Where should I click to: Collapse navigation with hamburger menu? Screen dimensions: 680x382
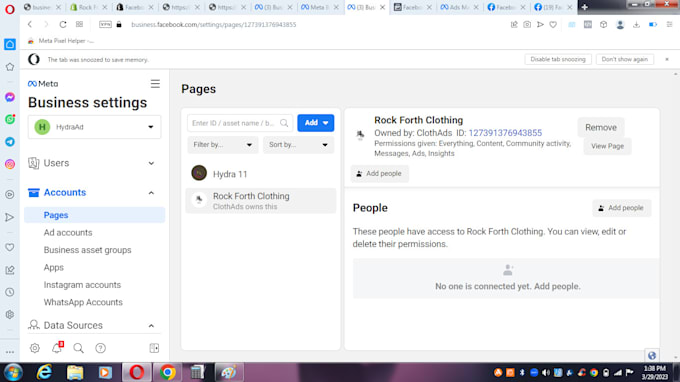[155, 84]
